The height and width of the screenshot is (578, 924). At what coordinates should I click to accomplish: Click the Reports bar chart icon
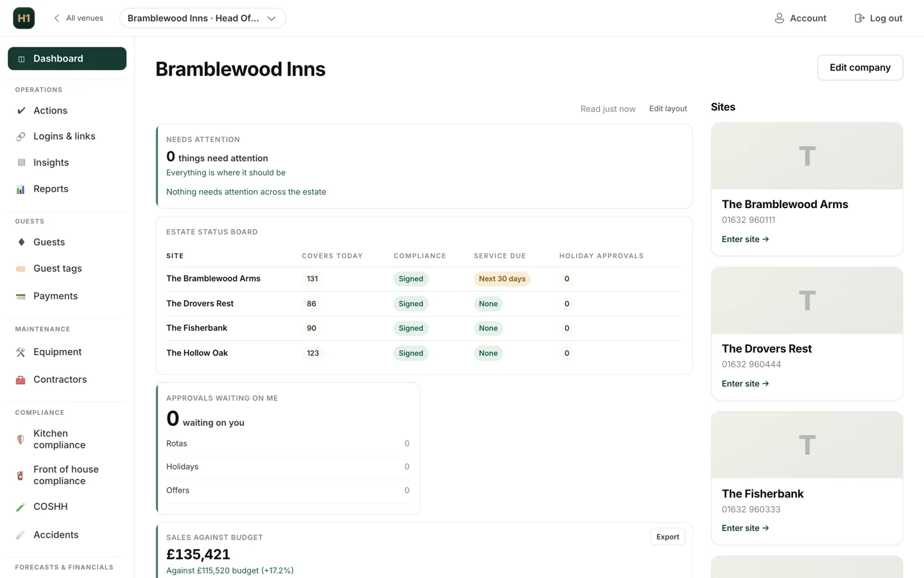point(21,189)
